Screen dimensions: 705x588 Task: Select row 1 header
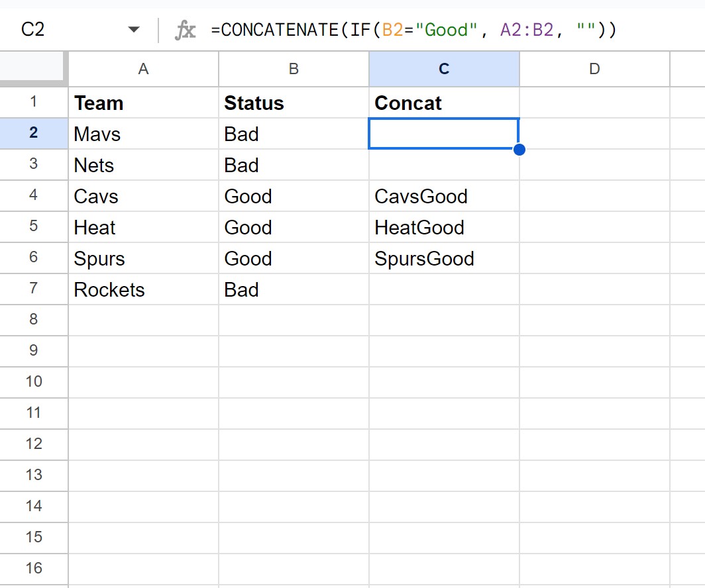(34, 102)
